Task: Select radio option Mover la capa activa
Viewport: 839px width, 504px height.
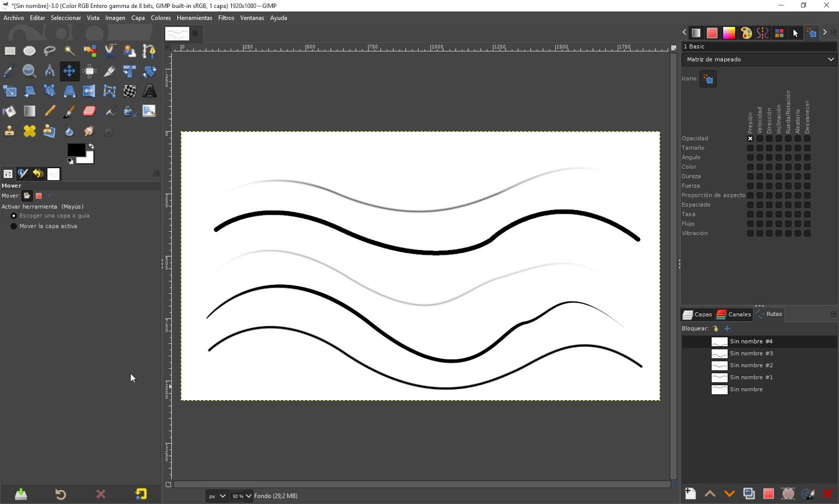Action: click(13, 226)
